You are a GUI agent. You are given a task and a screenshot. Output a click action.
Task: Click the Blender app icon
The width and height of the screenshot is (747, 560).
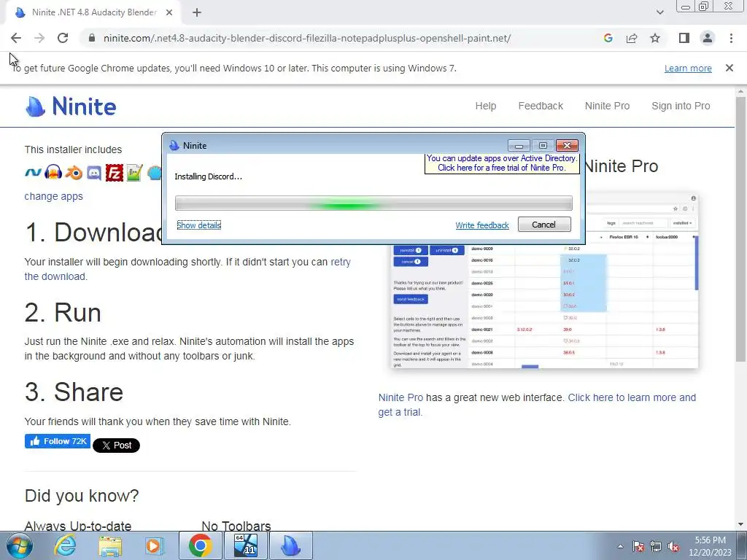tap(74, 173)
